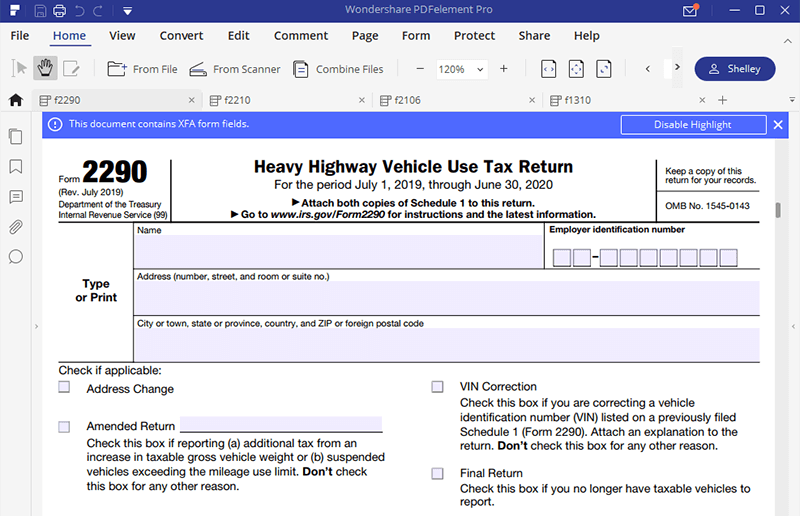Expand the left panel collapse arrow
This screenshot has height=516, width=800.
36,326
